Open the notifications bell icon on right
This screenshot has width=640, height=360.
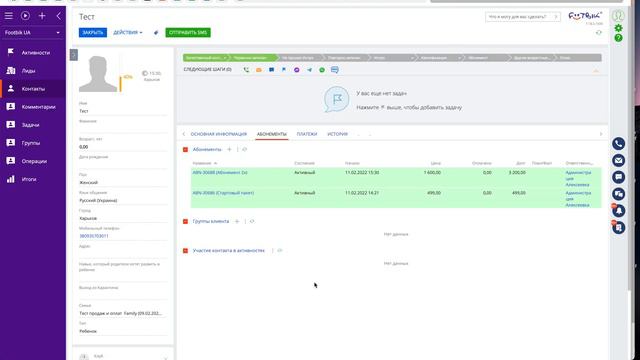click(618, 211)
